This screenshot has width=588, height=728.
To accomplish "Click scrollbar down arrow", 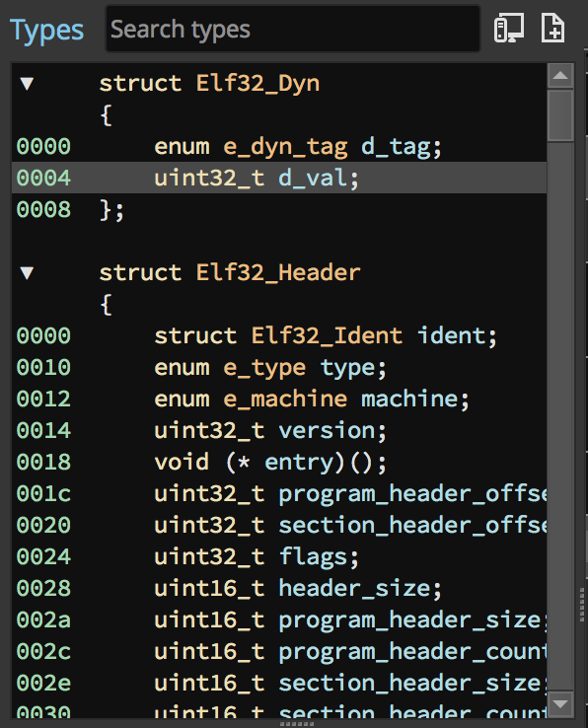I will click(x=560, y=704).
